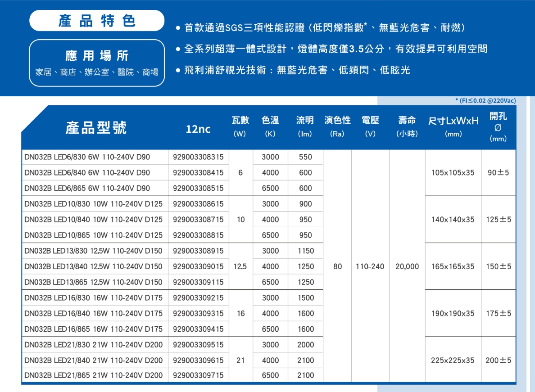The height and width of the screenshot is (392, 535).
Task: Click the 應用場所 box title
Action: click(x=96, y=56)
